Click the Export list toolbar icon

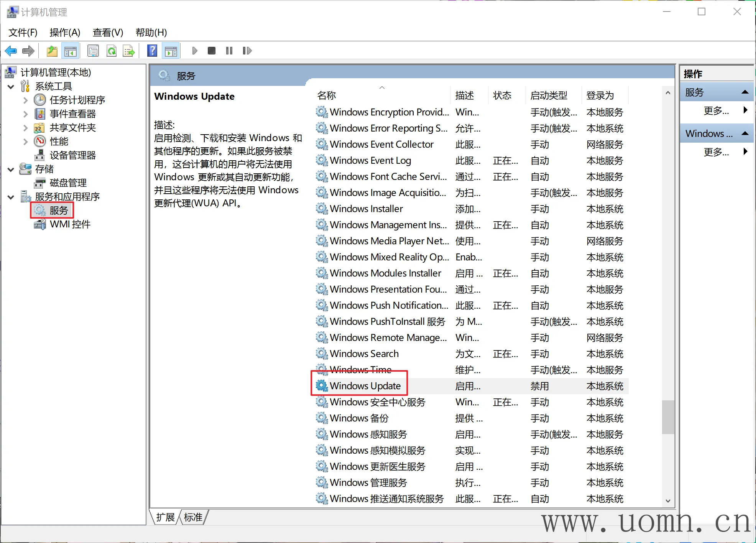[129, 51]
